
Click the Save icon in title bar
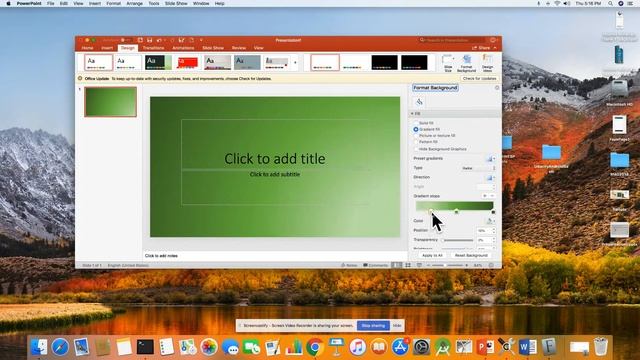click(149, 40)
